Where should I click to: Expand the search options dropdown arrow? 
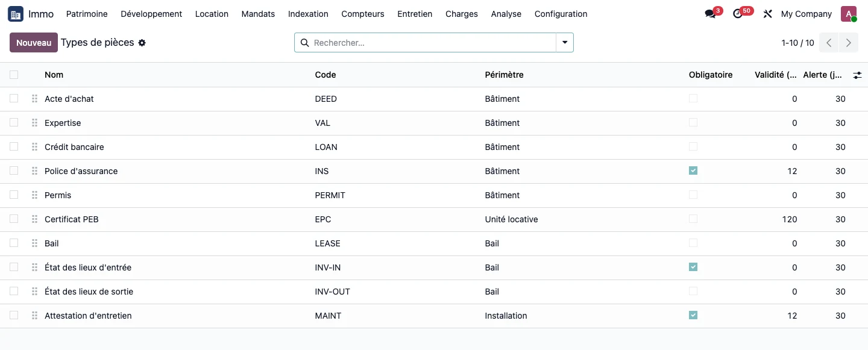point(565,43)
